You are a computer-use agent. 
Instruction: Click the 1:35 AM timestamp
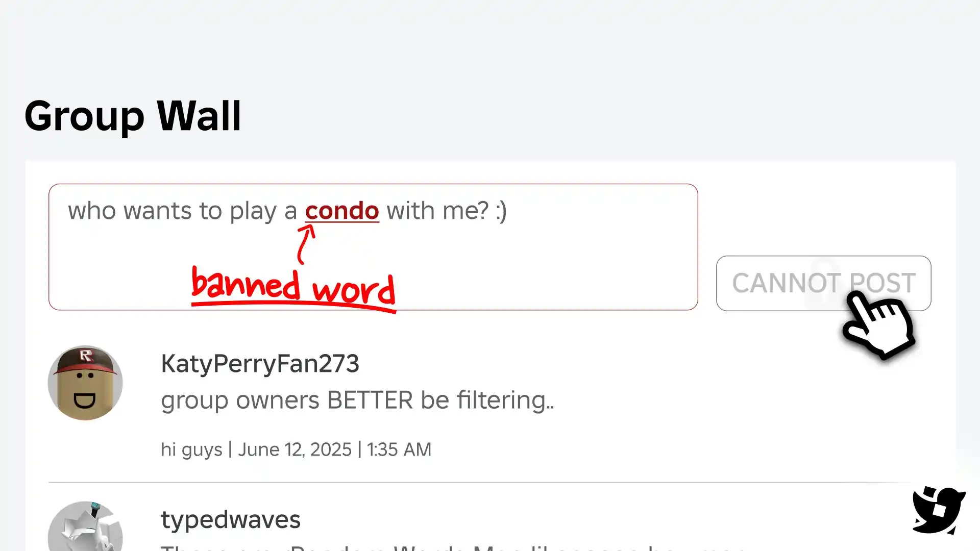click(x=399, y=449)
